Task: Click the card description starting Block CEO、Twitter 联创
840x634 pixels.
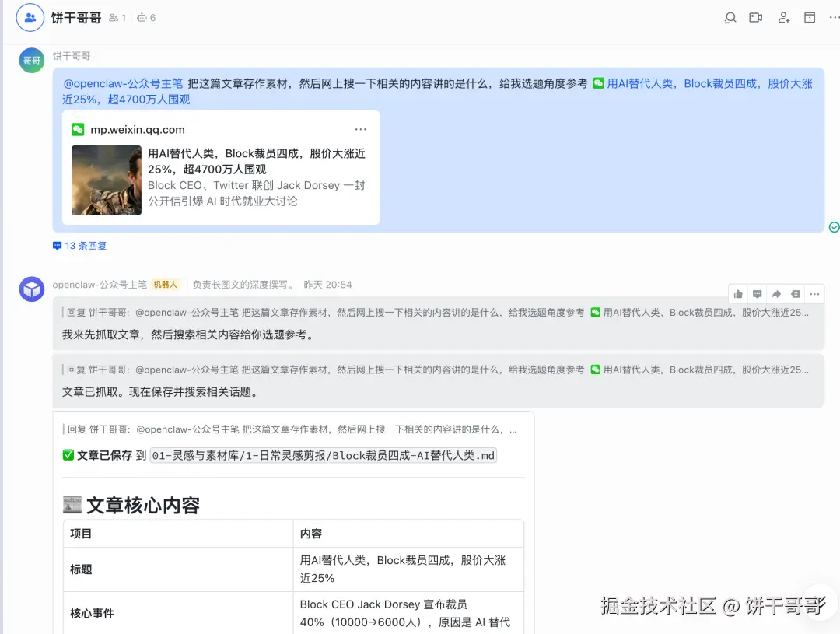Action: [x=257, y=193]
